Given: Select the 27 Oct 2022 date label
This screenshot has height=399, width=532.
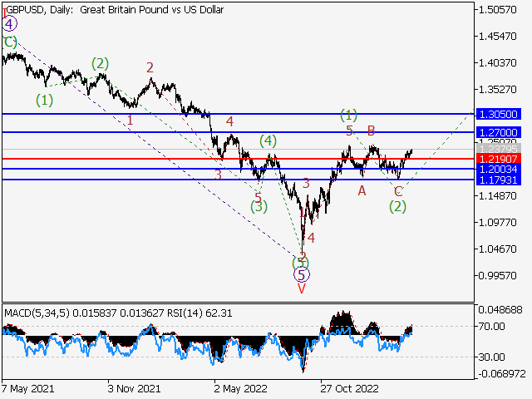Looking at the screenshot, I should pos(349,388).
